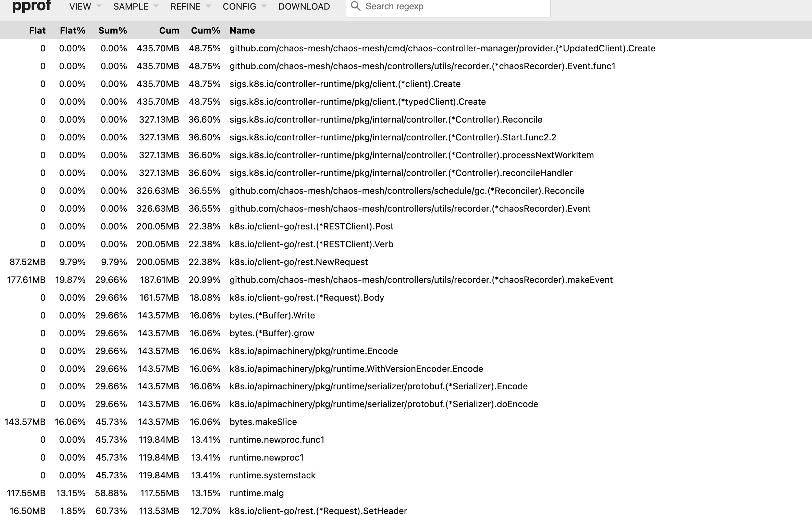Expand the SAMPLE dropdown chevron
The width and height of the screenshot is (812, 515).
pos(156,6)
